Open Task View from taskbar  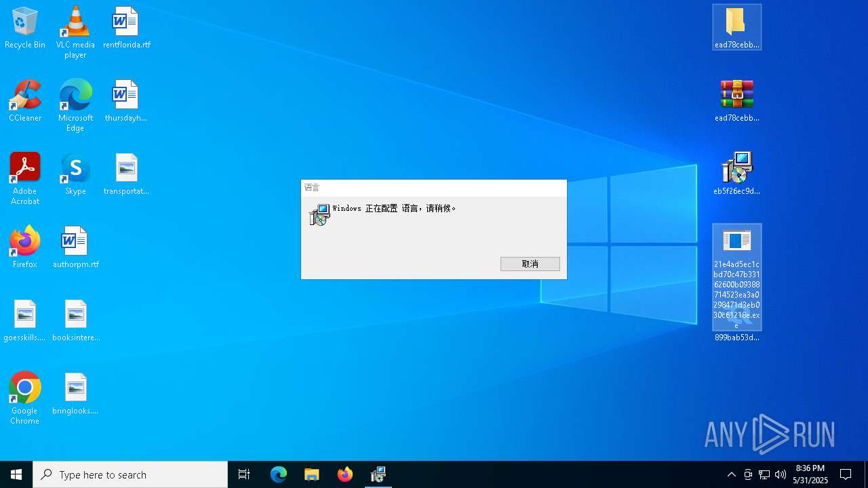244,474
